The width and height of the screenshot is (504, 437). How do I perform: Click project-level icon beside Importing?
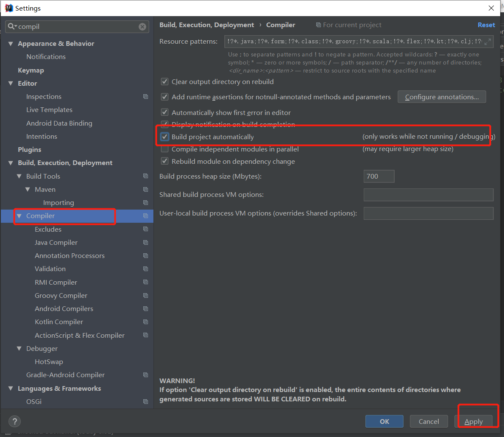click(146, 203)
